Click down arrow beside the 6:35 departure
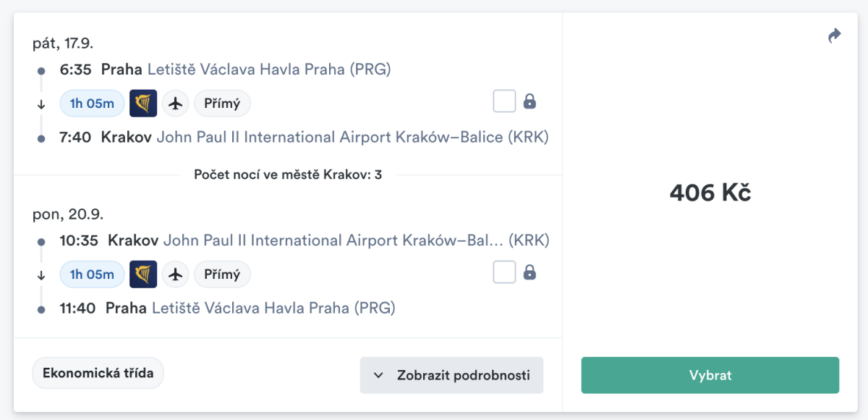868x420 pixels. pos(41,104)
